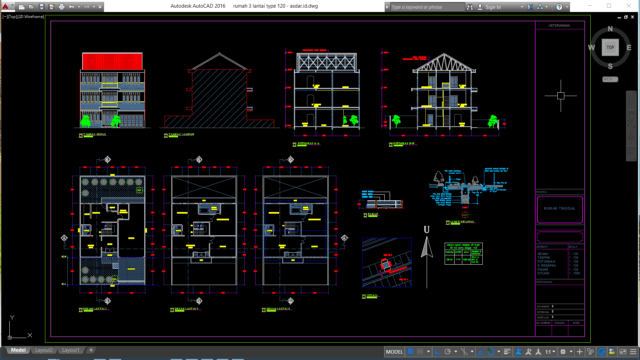Viewport: 640px width, 360px height.
Task: Toggle Ortho mode in the status bar
Action: coord(437,352)
